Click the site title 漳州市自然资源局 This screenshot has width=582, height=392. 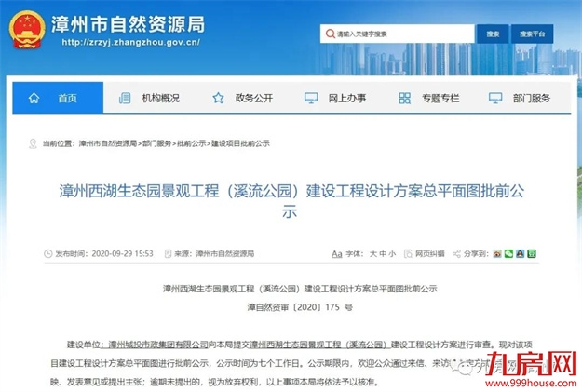[129, 24]
